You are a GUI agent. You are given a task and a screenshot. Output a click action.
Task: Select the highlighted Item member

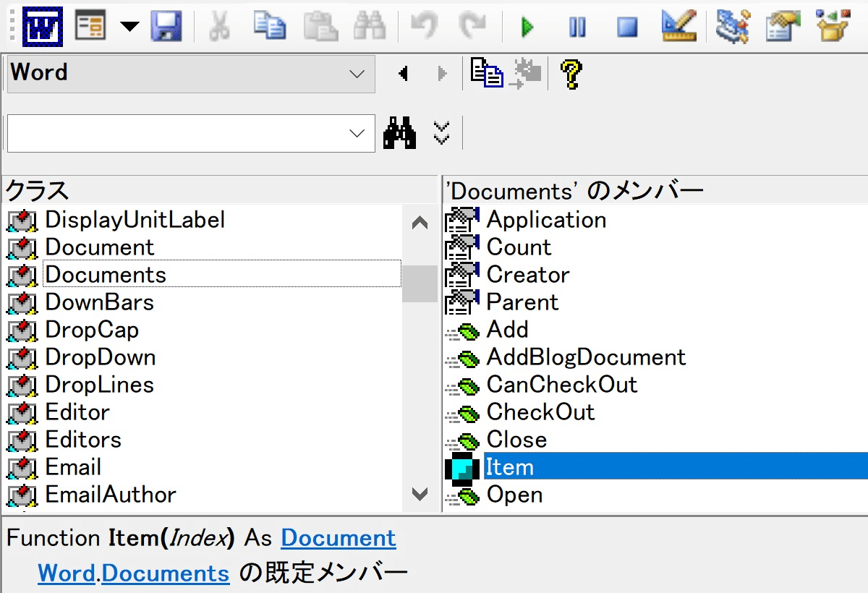pyautogui.click(x=676, y=467)
